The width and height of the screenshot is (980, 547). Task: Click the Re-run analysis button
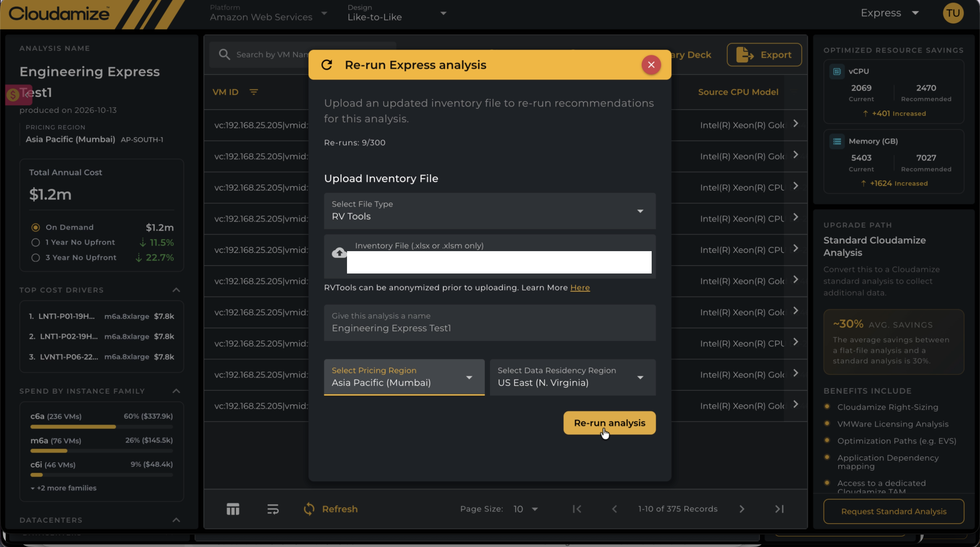point(609,423)
